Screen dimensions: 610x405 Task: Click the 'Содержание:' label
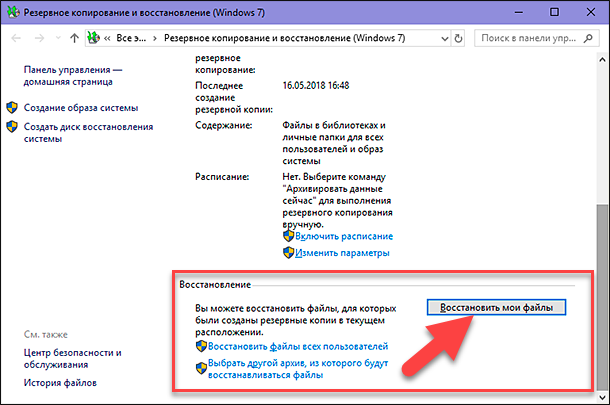(x=224, y=125)
